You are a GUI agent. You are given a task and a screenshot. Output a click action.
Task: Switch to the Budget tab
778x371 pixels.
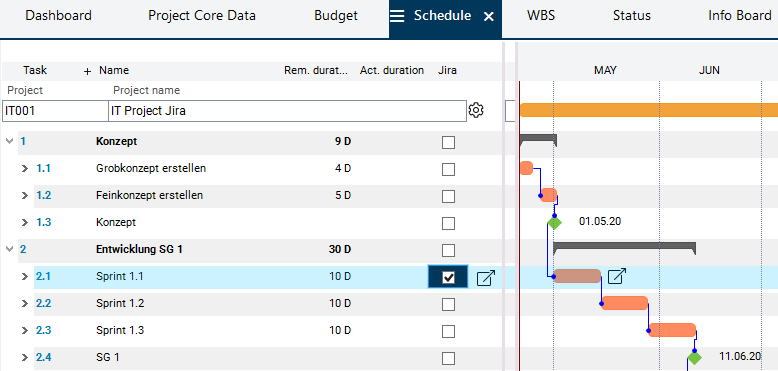(x=336, y=16)
